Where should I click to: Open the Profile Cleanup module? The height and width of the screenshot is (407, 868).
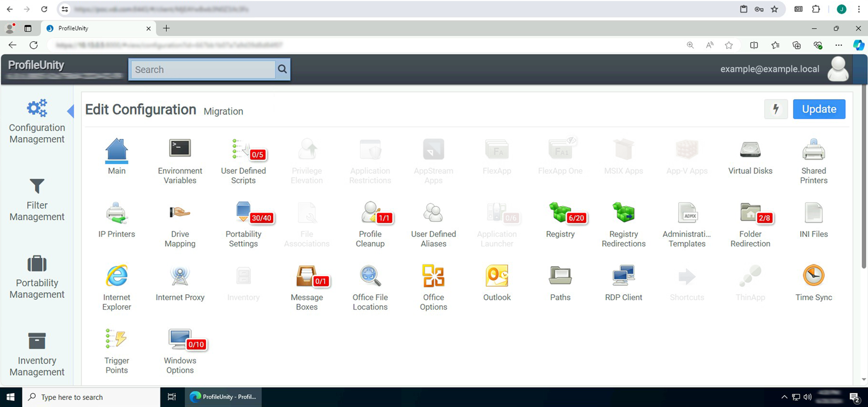pyautogui.click(x=370, y=225)
